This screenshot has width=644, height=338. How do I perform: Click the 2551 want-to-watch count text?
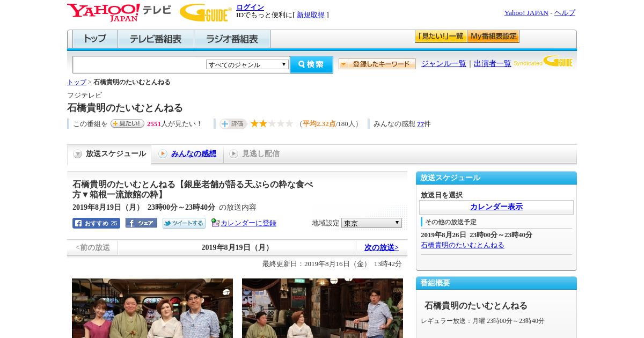pos(154,124)
